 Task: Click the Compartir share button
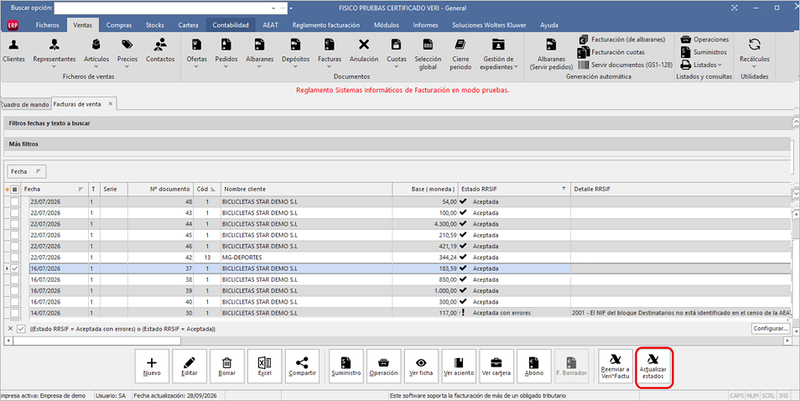[x=302, y=366]
